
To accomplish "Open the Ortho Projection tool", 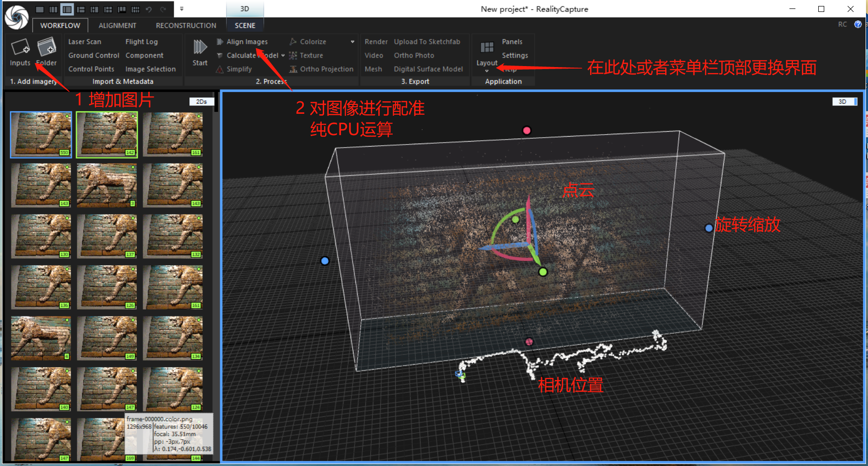I will (x=325, y=69).
